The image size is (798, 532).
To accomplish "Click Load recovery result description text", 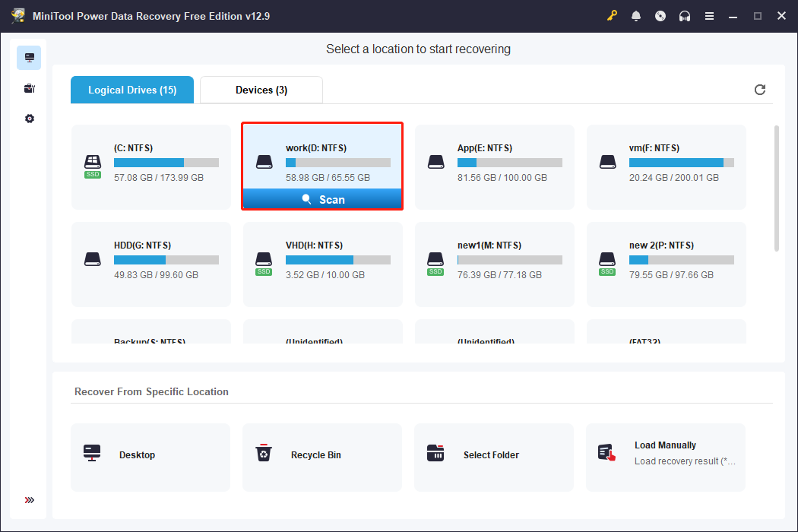I will [685, 461].
